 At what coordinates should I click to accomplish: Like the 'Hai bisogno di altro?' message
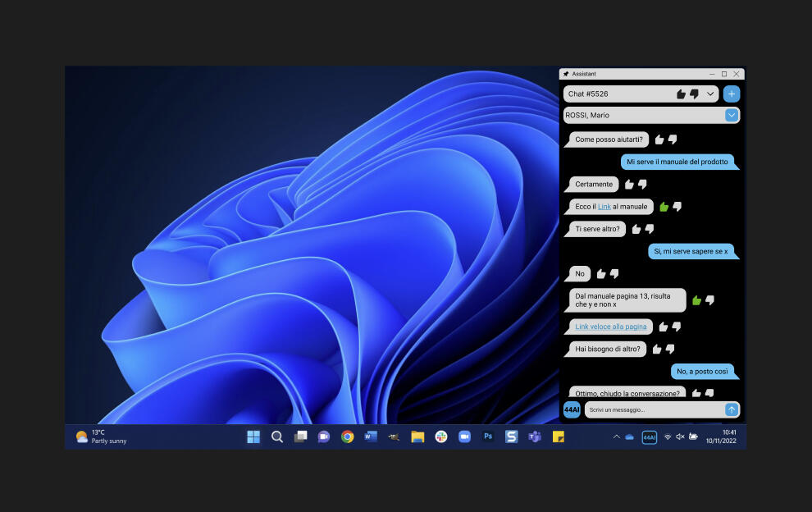click(x=657, y=349)
